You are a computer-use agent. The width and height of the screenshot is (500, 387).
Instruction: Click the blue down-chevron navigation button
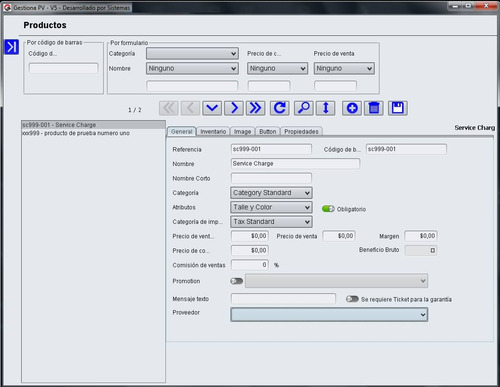[x=212, y=108]
